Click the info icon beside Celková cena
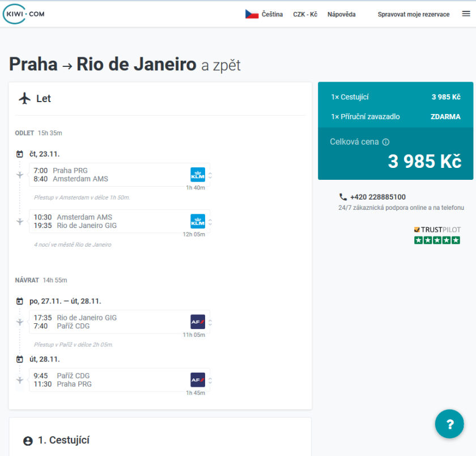Image resolution: width=476 pixels, height=456 pixels. pos(386,142)
